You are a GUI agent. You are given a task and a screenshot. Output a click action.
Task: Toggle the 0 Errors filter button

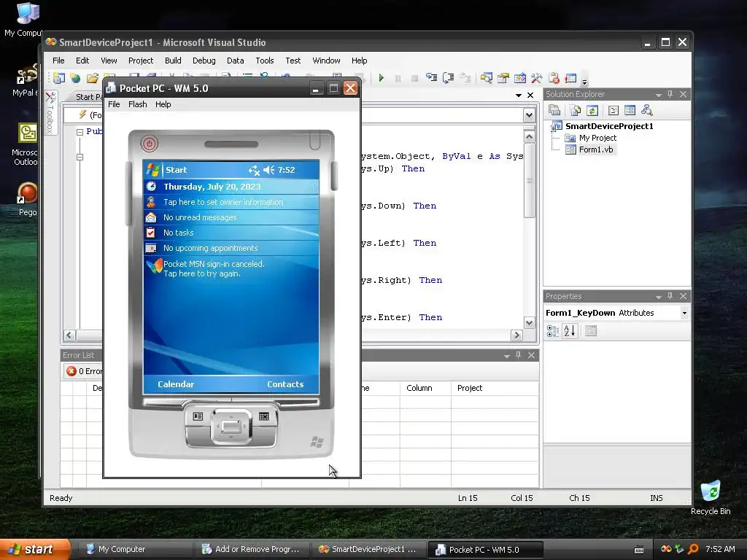tap(84, 371)
